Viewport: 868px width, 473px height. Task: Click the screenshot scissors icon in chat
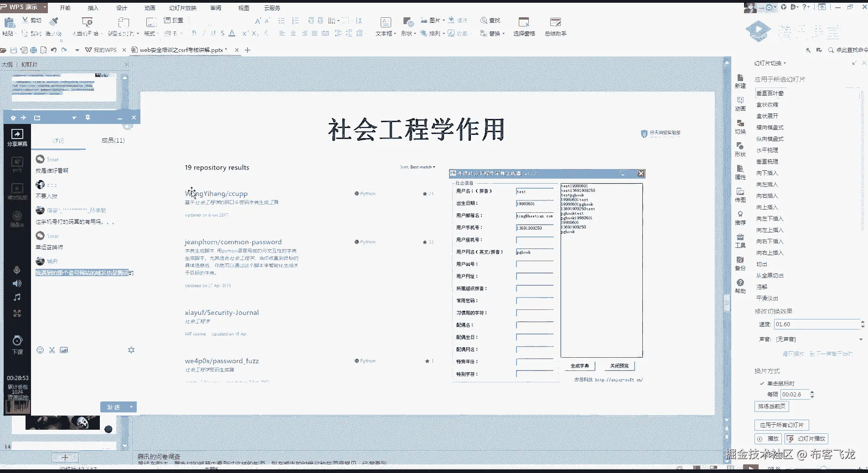click(x=52, y=350)
